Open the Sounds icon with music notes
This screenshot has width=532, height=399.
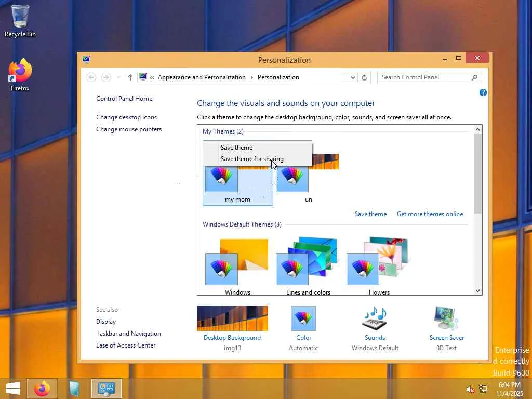[375, 318]
